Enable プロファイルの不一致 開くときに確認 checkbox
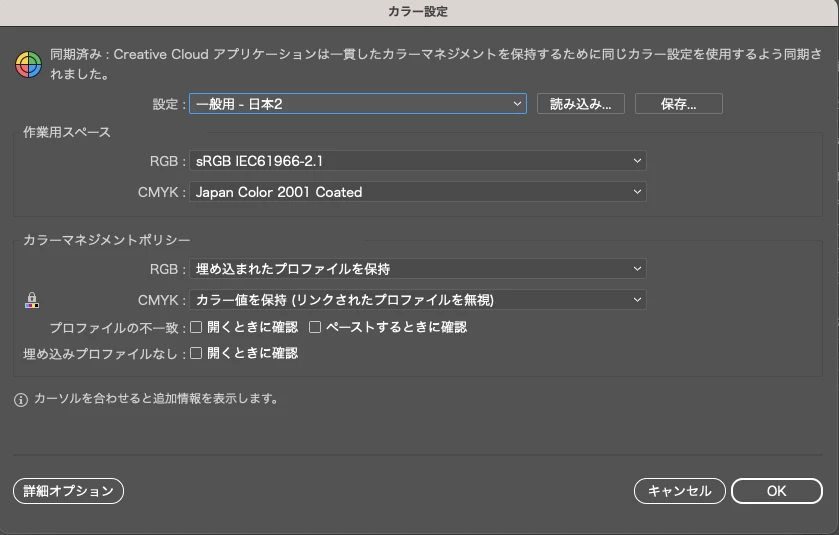The width and height of the screenshot is (839, 535). [x=196, y=327]
